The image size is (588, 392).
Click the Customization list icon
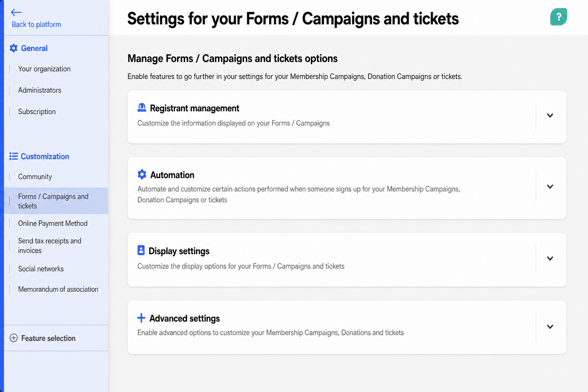pyautogui.click(x=14, y=156)
